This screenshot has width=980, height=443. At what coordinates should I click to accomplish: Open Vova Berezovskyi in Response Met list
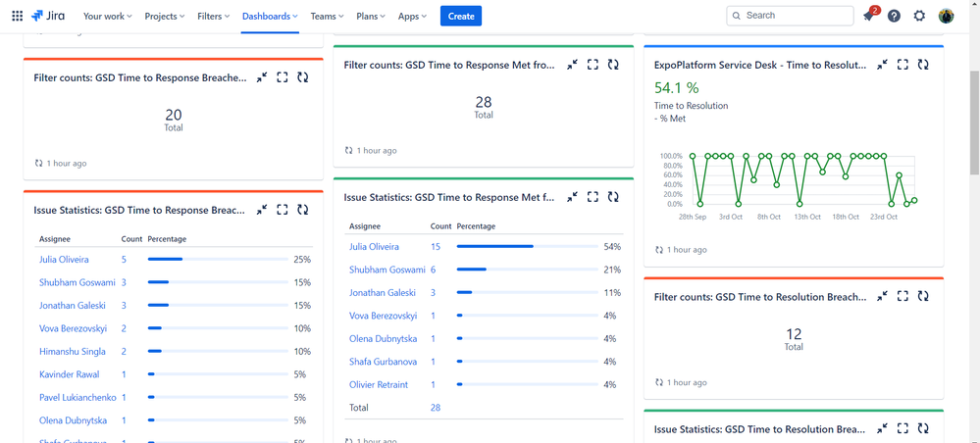click(x=384, y=316)
